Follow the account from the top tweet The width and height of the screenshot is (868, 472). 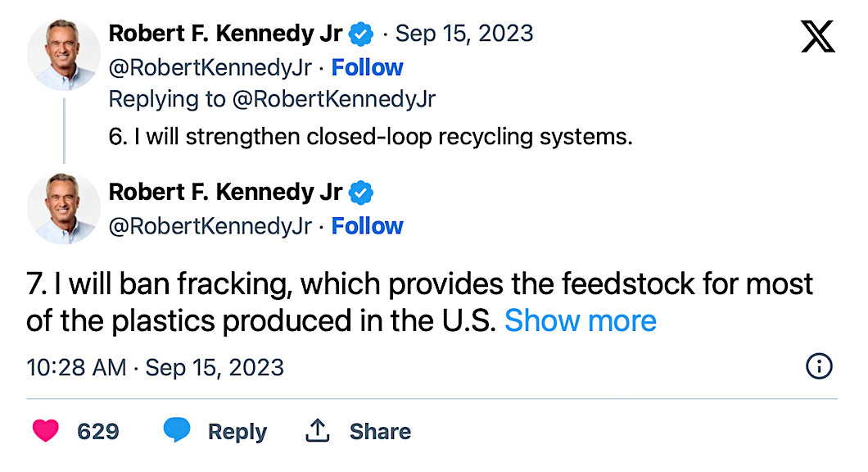click(367, 67)
